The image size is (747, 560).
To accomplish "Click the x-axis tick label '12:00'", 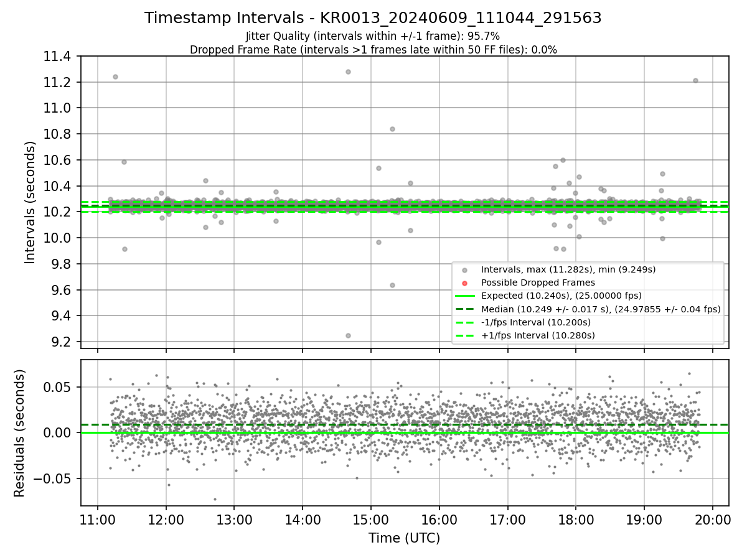I will 166,520.
